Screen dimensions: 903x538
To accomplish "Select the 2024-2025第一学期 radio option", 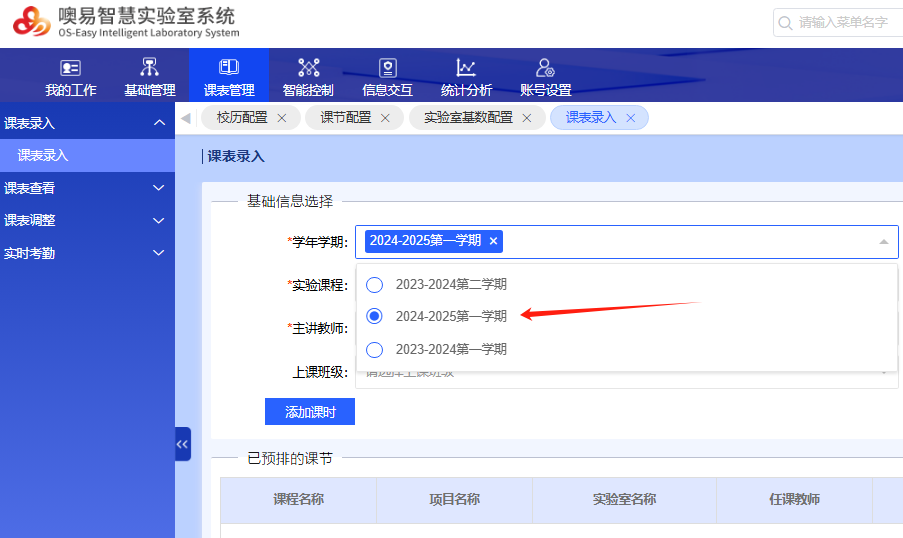I will pos(375,316).
